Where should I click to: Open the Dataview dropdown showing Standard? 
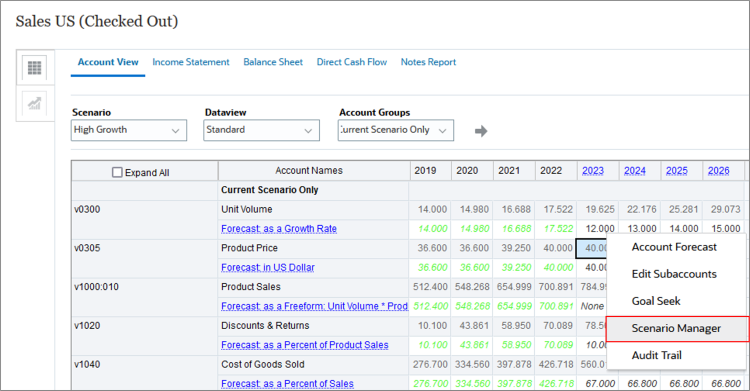(x=261, y=130)
